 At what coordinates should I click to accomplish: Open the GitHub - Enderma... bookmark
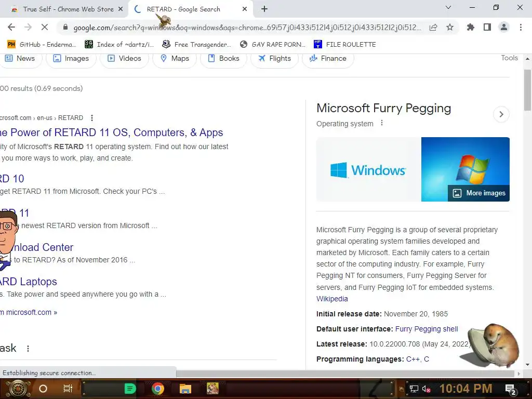pos(42,45)
